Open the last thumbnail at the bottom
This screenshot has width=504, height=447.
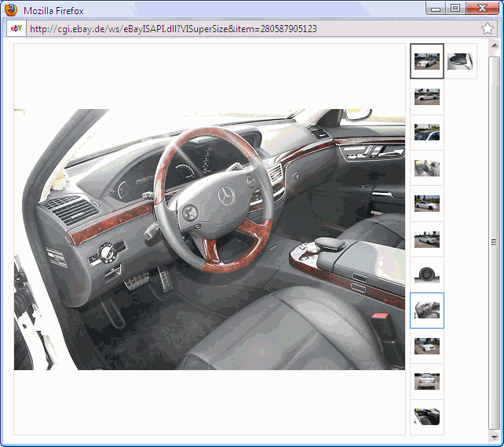(427, 416)
